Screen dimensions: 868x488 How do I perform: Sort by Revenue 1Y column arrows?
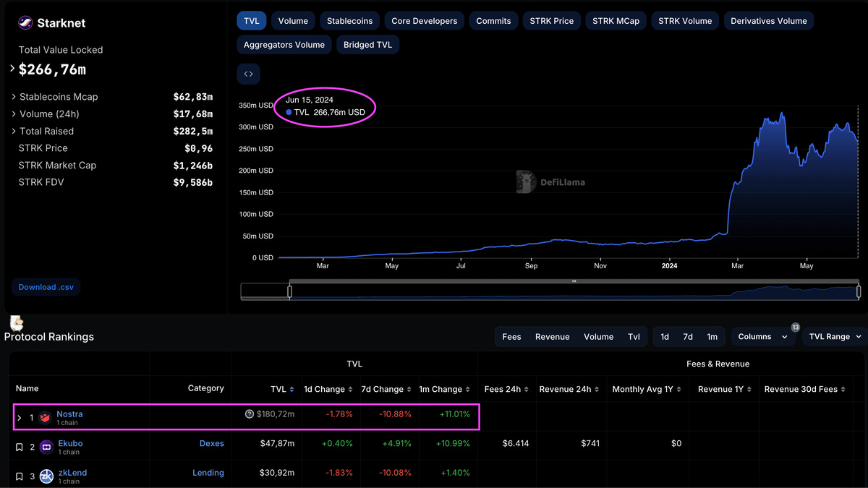coord(749,389)
